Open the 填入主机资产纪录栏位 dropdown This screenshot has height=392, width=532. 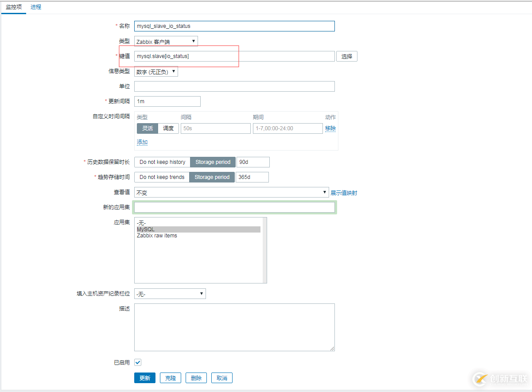170,293
